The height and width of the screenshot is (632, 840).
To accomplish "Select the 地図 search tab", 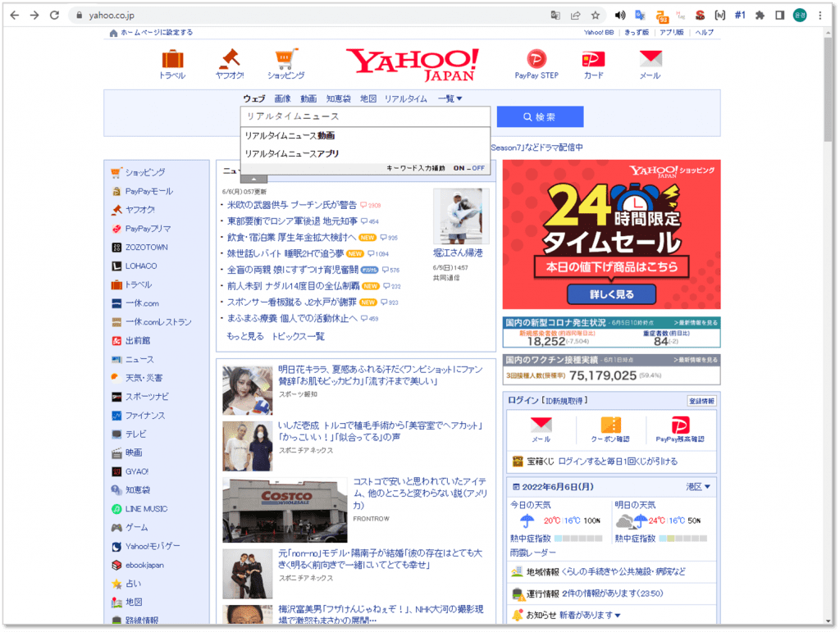I will pyautogui.click(x=368, y=98).
